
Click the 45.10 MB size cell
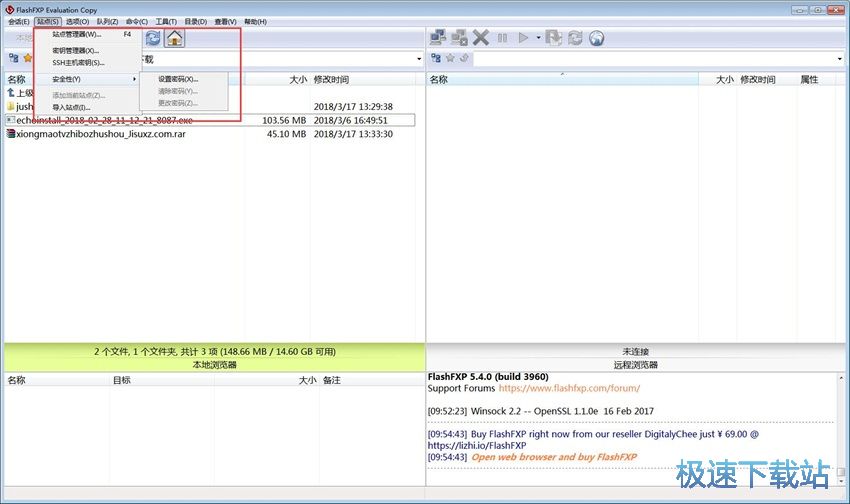click(x=286, y=134)
